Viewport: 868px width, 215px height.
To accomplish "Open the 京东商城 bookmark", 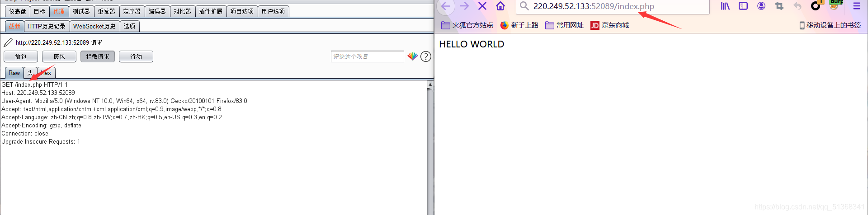I will point(610,25).
